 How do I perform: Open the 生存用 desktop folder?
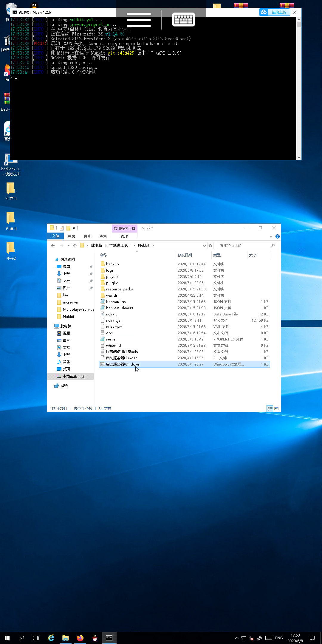pyautogui.click(x=11, y=191)
